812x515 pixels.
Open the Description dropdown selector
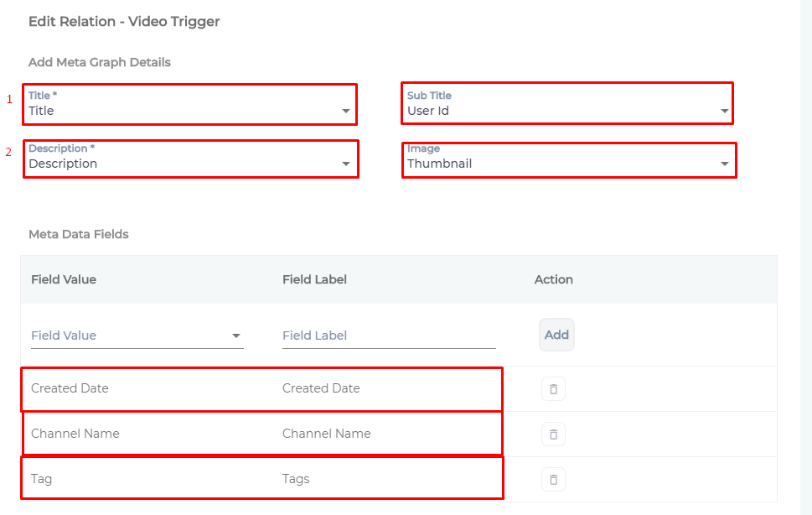click(345, 164)
